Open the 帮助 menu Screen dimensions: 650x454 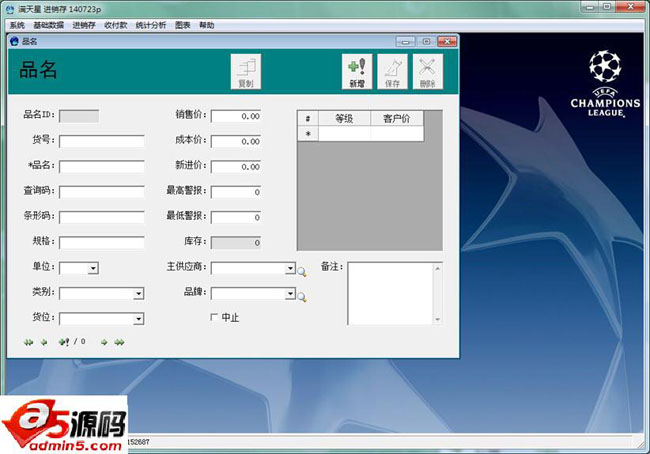pyautogui.click(x=206, y=25)
